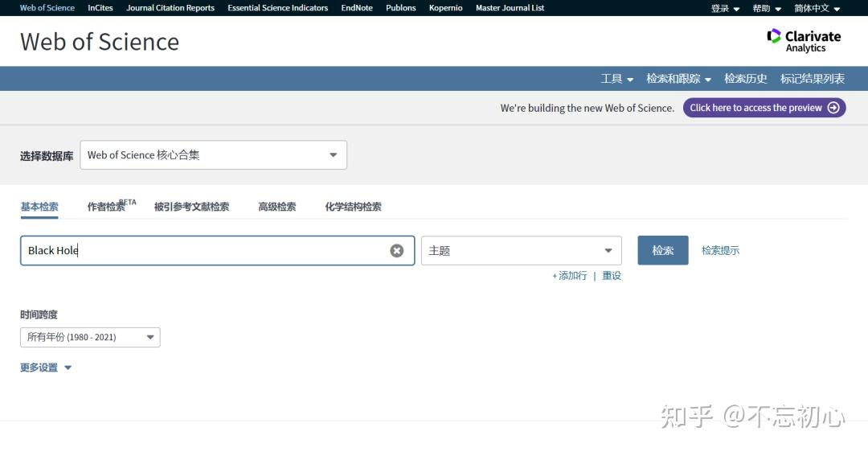Open the 主题 field selector dropdown
868x452 pixels.
521,250
